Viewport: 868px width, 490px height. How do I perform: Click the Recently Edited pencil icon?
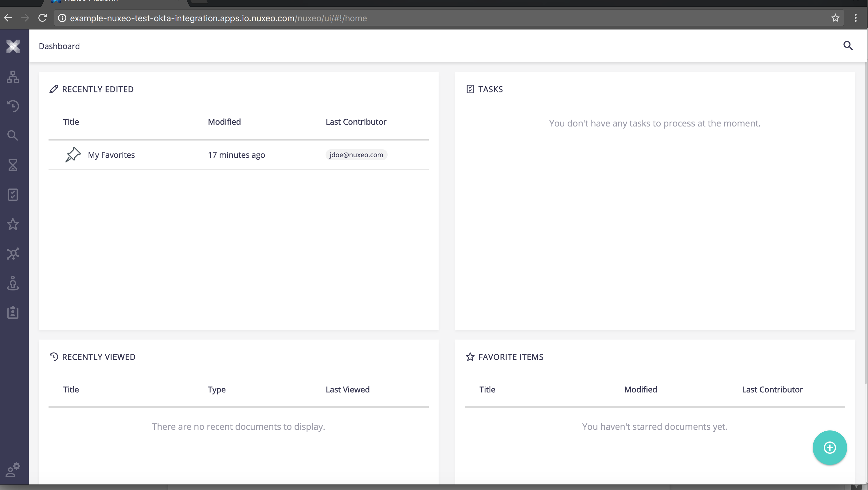pos(53,89)
